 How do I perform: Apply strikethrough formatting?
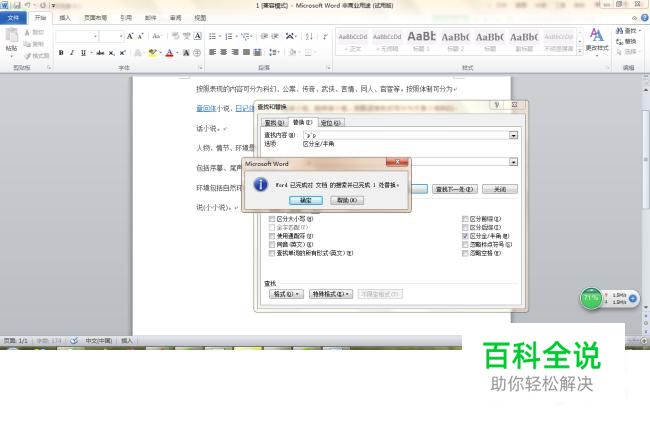[100, 53]
